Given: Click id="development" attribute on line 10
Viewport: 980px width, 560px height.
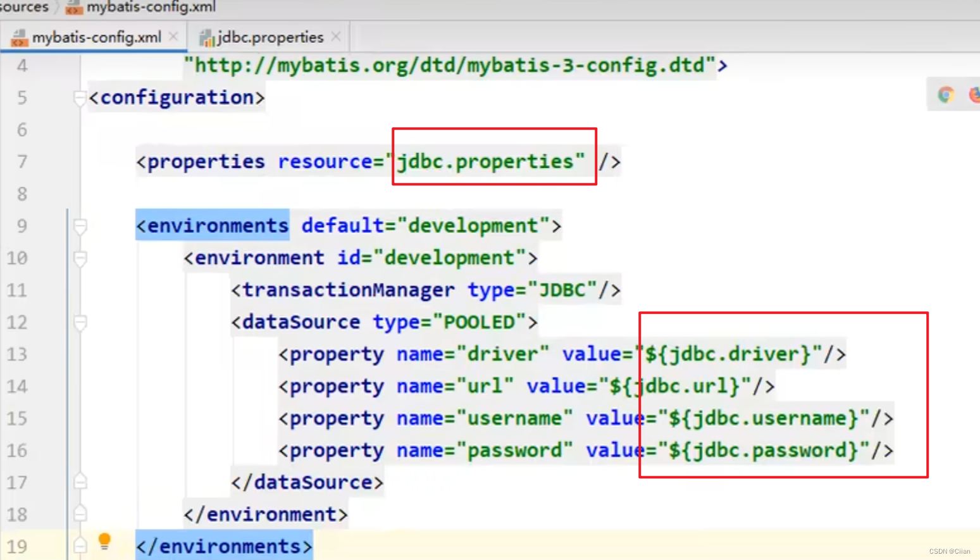Looking at the screenshot, I should 431,258.
